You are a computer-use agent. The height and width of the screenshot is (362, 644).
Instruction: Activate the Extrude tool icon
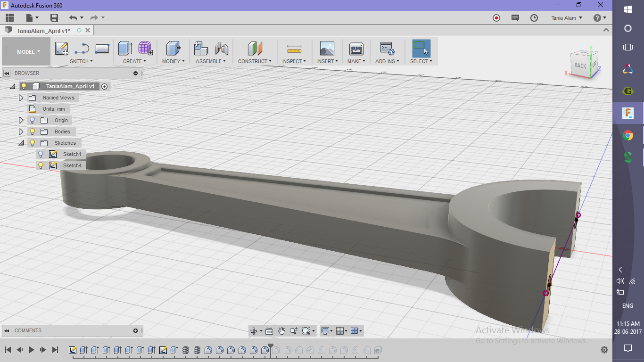click(125, 49)
